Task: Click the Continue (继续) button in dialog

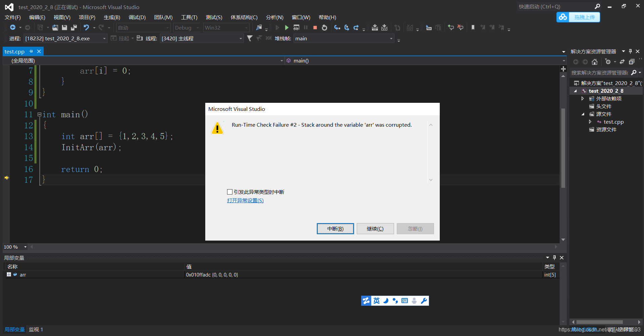Action: 375,228
